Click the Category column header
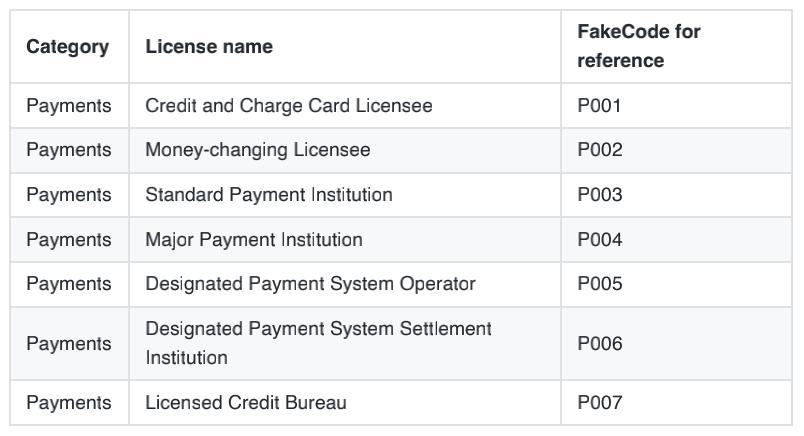This screenshot has width=804, height=436. coord(68,47)
